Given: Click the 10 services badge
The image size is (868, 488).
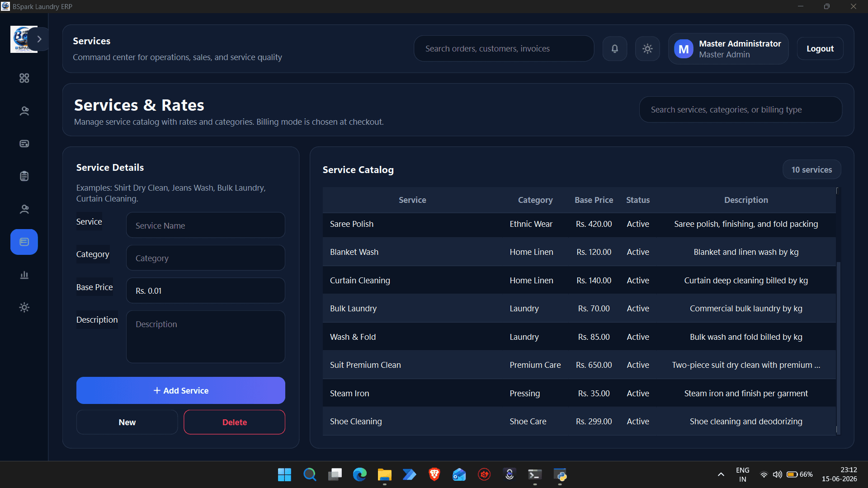Looking at the screenshot, I should coord(811,169).
